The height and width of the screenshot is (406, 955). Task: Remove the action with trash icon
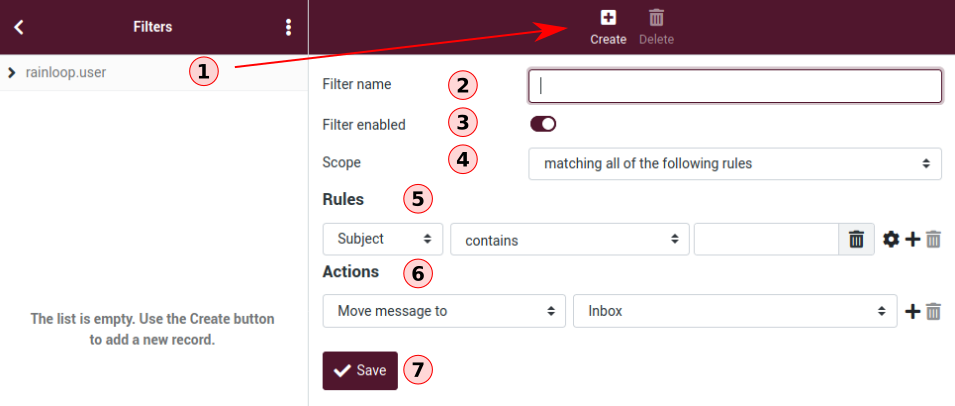[933, 312]
